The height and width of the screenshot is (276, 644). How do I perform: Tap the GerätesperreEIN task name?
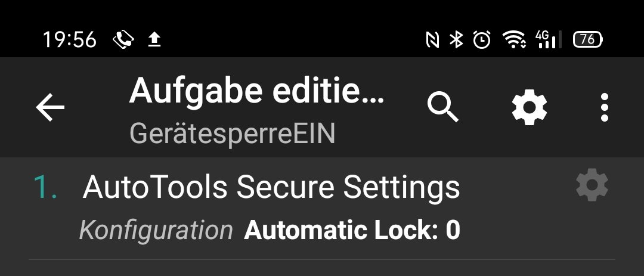[233, 134]
